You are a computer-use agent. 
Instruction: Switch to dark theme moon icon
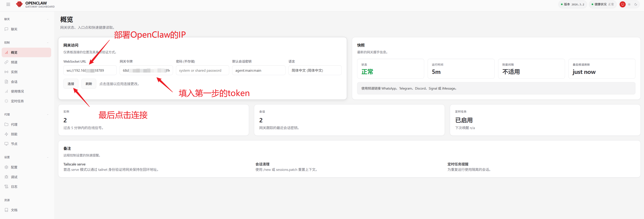(x=636, y=4)
